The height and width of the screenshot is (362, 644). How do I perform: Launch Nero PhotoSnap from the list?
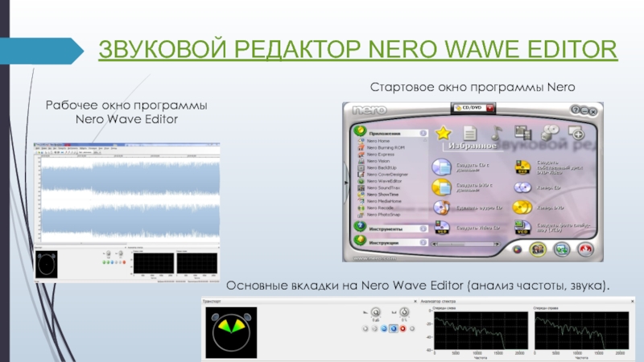click(383, 214)
